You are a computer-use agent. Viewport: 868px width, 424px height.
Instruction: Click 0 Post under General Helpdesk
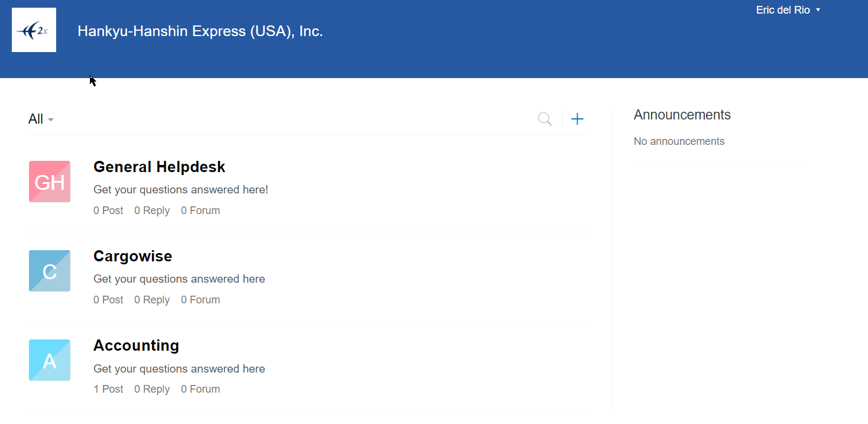point(108,211)
